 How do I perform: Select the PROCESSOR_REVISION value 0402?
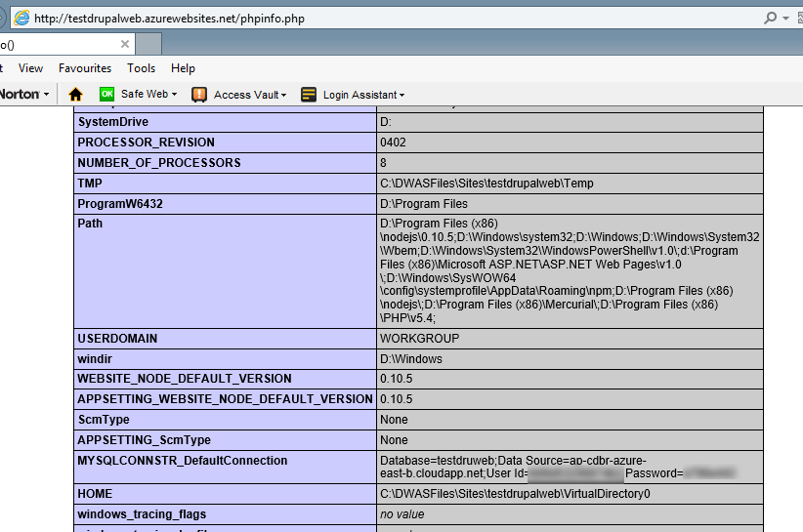coord(393,143)
